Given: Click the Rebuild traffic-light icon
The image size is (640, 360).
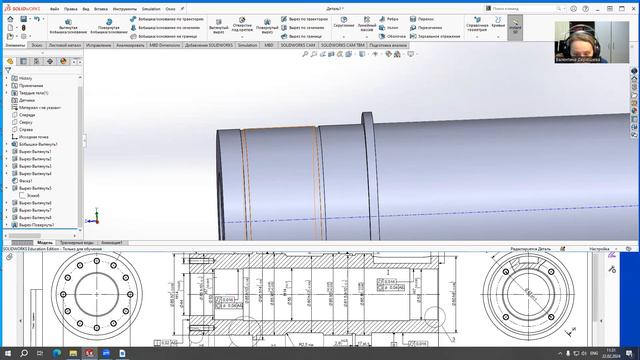Looking at the screenshot, I should [x=24, y=28].
